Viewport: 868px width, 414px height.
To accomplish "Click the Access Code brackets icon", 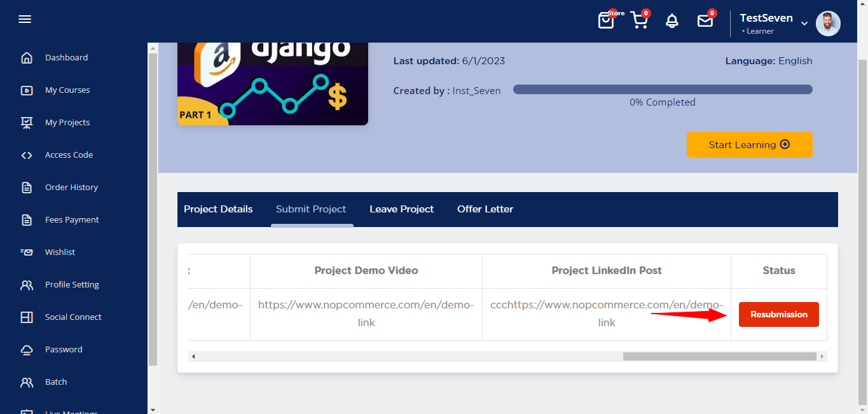I will click(x=27, y=155).
